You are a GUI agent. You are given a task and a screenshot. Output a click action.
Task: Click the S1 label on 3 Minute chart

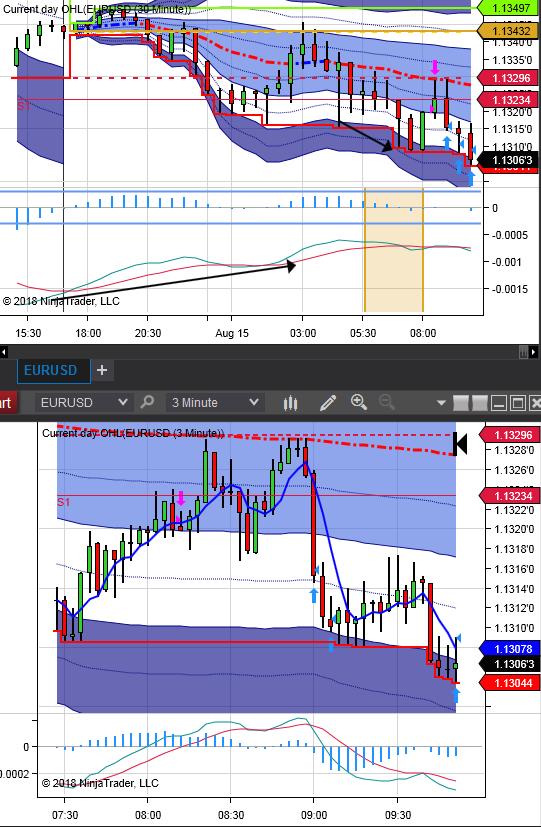(x=63, y=502)
